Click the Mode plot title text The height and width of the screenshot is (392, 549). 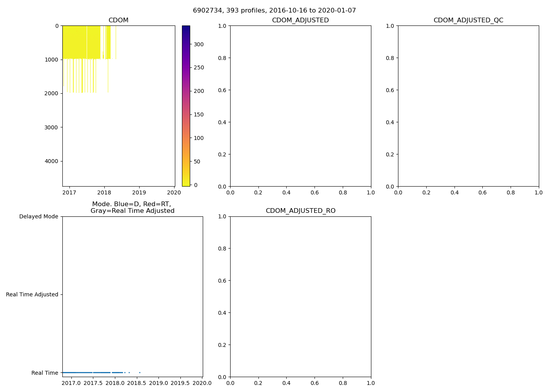[132, 207]
